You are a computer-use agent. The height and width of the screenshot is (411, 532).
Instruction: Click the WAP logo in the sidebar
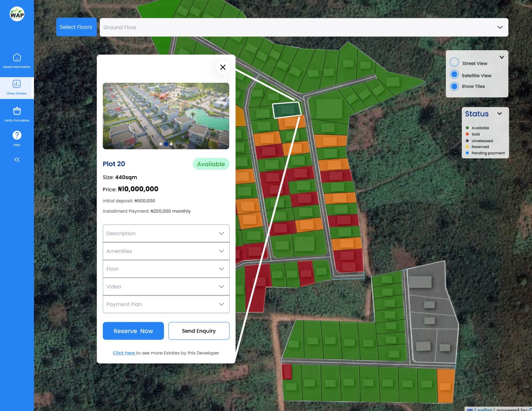(x=17, y=14)
